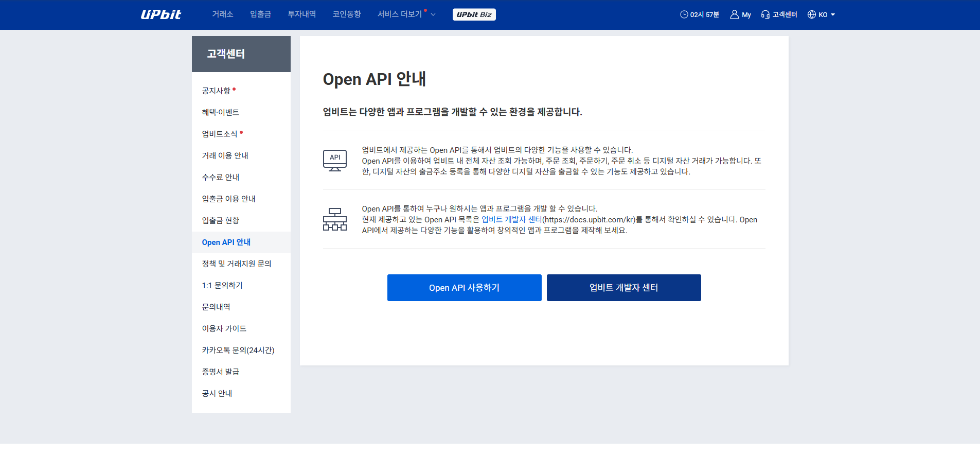
Task: Open 문의내역 in the sidebar
Action: [216, 307]
